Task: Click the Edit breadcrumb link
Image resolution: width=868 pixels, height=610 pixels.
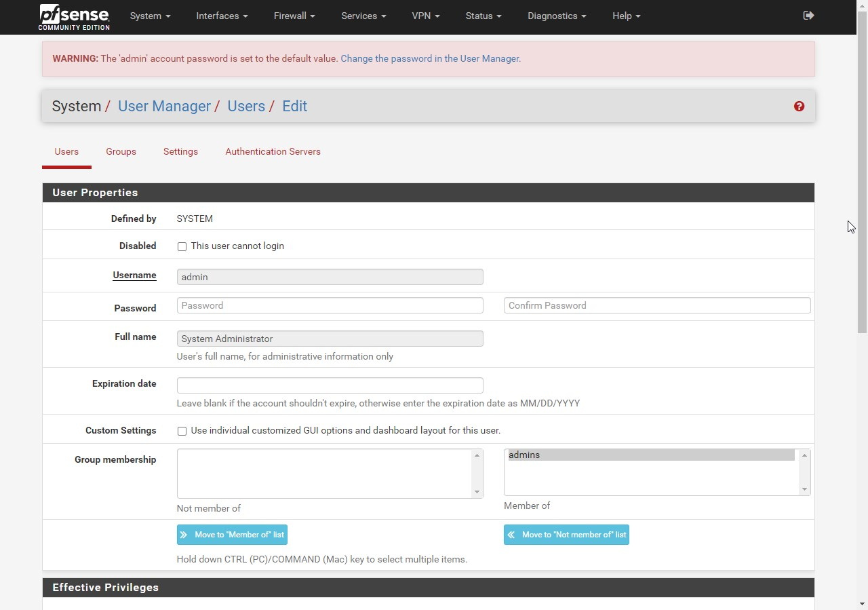Action: (294, 107)
